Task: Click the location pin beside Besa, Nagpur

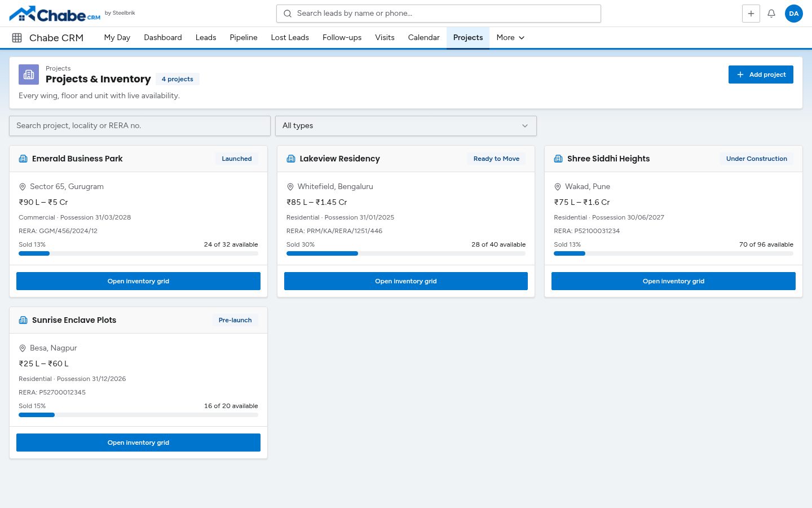Action: click(x=23, y=348)
